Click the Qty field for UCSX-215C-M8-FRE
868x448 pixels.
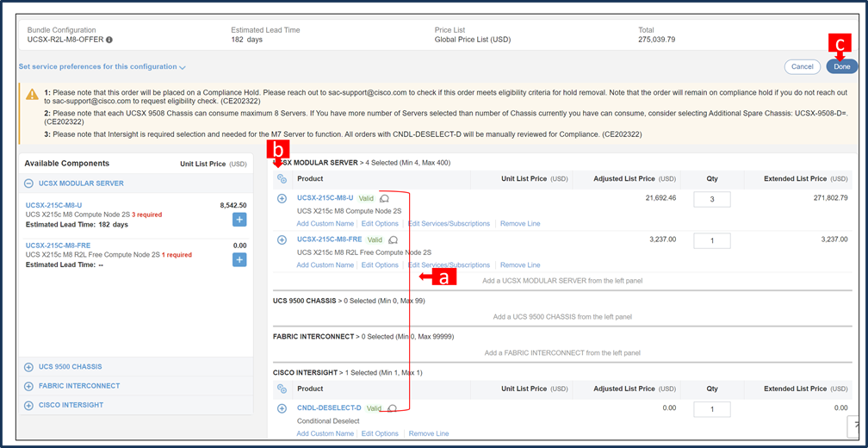712,241
